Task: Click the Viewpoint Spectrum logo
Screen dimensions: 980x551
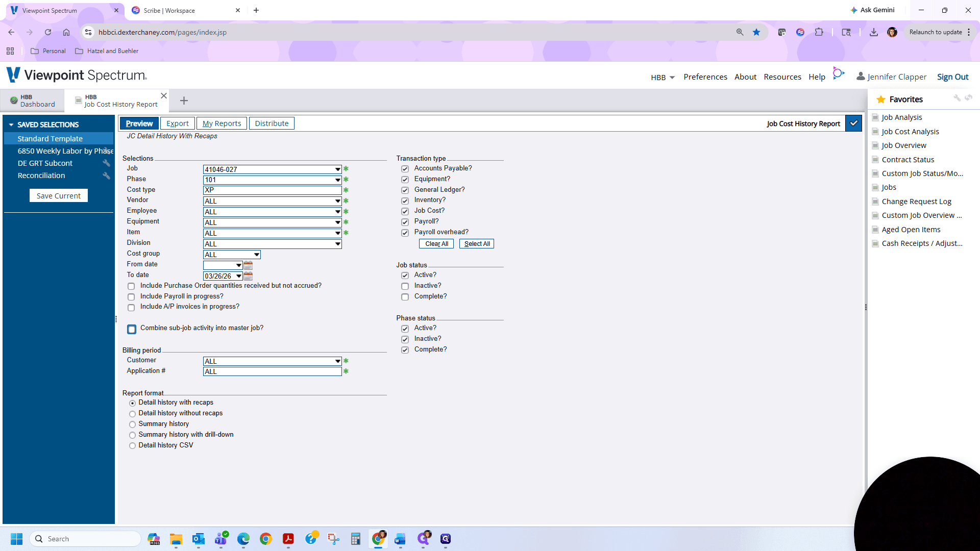Action: (77, 76)
